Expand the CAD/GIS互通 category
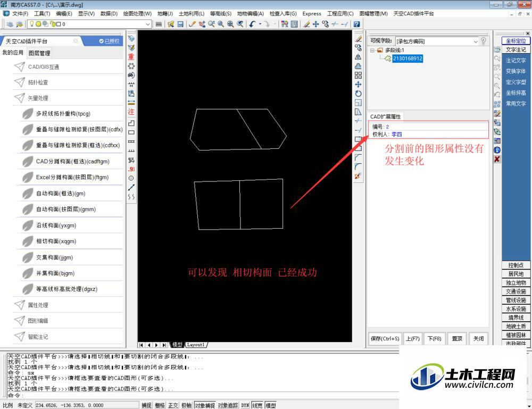Image resolution: width=532 pixels, height=409 pixels. click(68, 67)
